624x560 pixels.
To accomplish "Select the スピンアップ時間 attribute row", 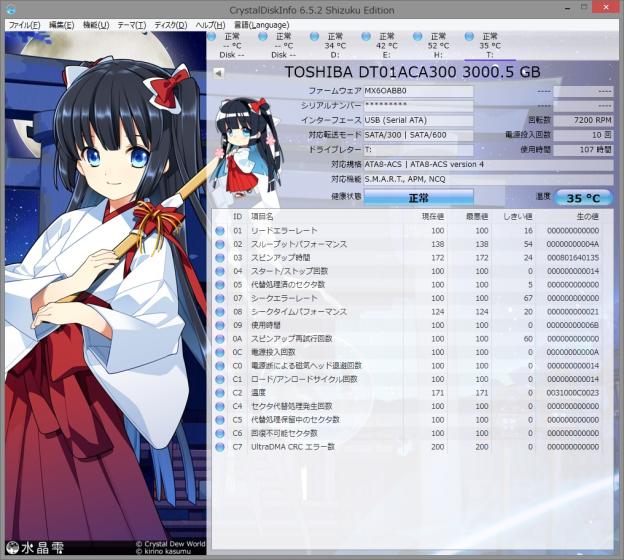I will [408, 258].
